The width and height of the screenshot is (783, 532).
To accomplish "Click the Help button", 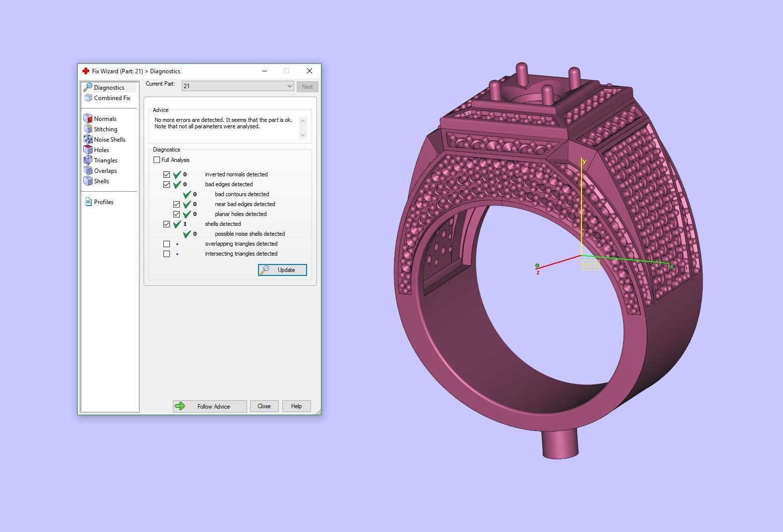I will click(296, 406).
